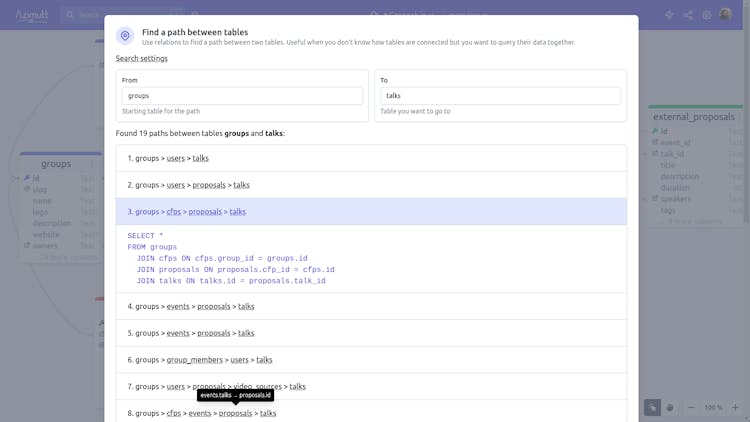Select the hand drag tool

(x=670, y=408)
